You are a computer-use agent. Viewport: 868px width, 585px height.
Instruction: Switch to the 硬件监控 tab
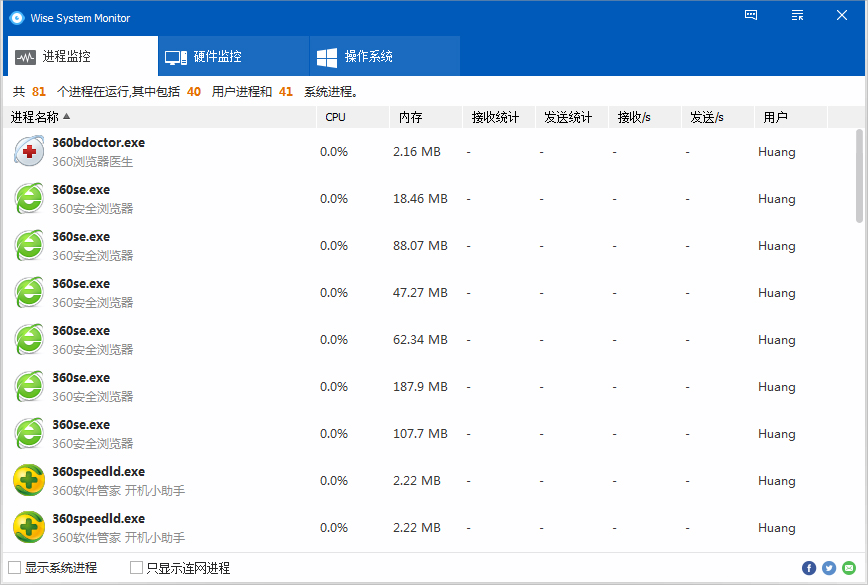(x=233, y=57)
